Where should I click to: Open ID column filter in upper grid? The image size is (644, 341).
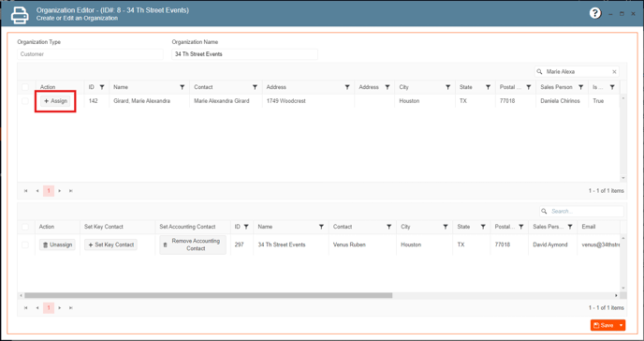pos(102,87)
